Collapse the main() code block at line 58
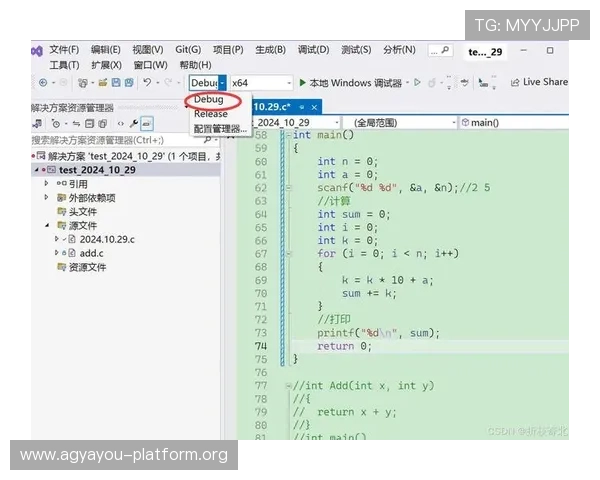 [287, 135]
